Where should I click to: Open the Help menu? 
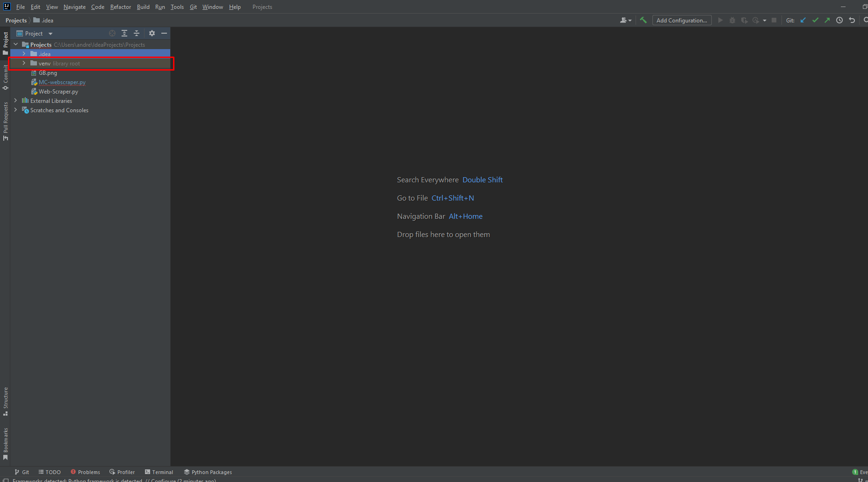[235, 7]
